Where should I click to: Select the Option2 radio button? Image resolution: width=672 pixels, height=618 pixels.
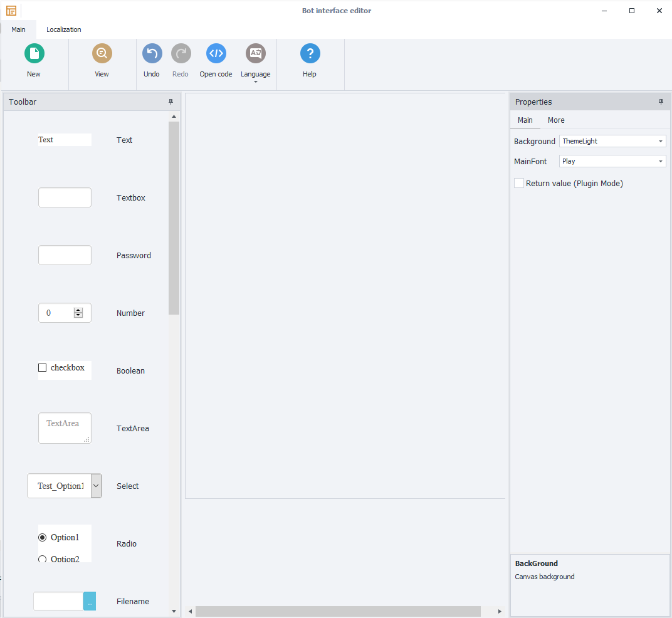(42, 558)
